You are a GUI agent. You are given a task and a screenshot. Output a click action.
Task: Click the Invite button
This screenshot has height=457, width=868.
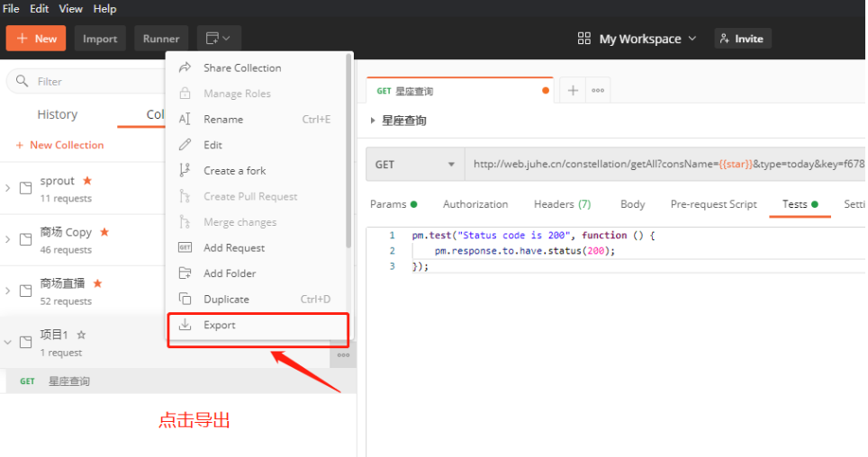coord(742,38)
